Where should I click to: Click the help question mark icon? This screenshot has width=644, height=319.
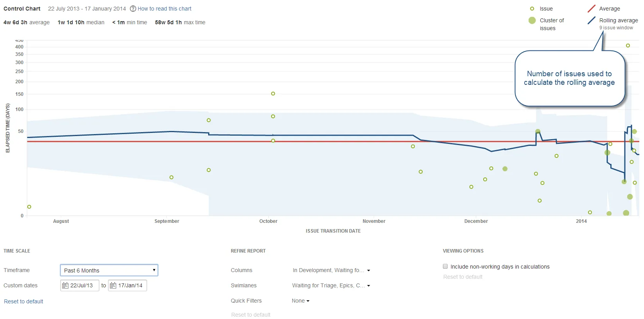click(133, 9)
